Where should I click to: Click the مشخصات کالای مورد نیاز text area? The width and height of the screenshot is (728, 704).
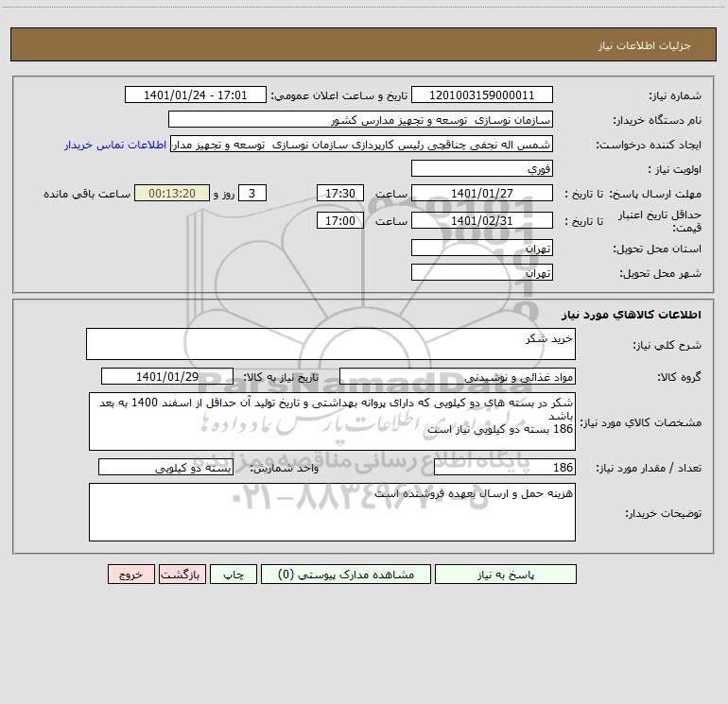tap(332, 421)
